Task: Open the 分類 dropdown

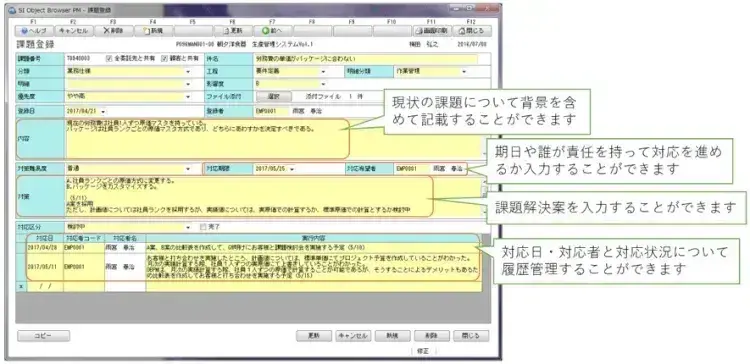Action: click(x=188, y=72)
